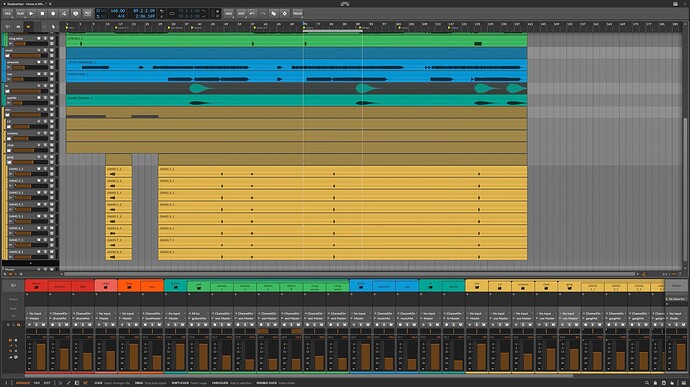
Task: Click the global Record button
Action: pos(53,14)
